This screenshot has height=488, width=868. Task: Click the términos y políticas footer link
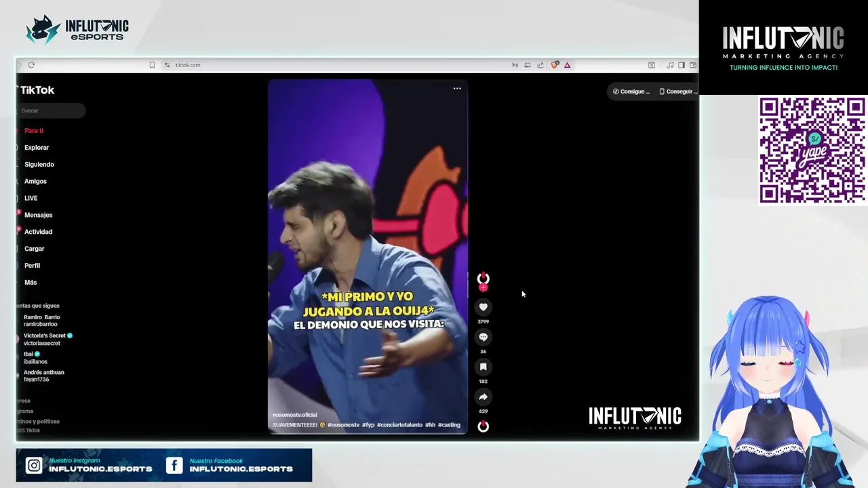tap(39, 422)
